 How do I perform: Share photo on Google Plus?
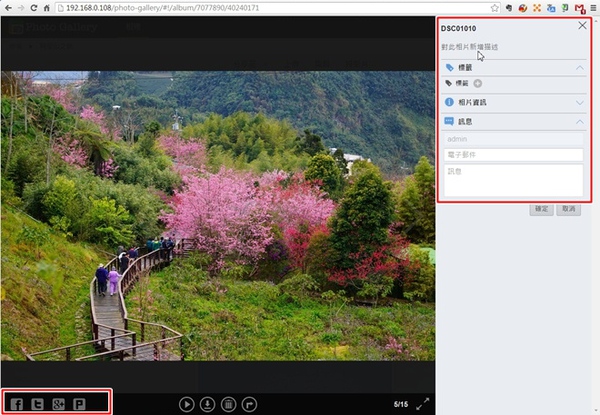coord(58,404)
